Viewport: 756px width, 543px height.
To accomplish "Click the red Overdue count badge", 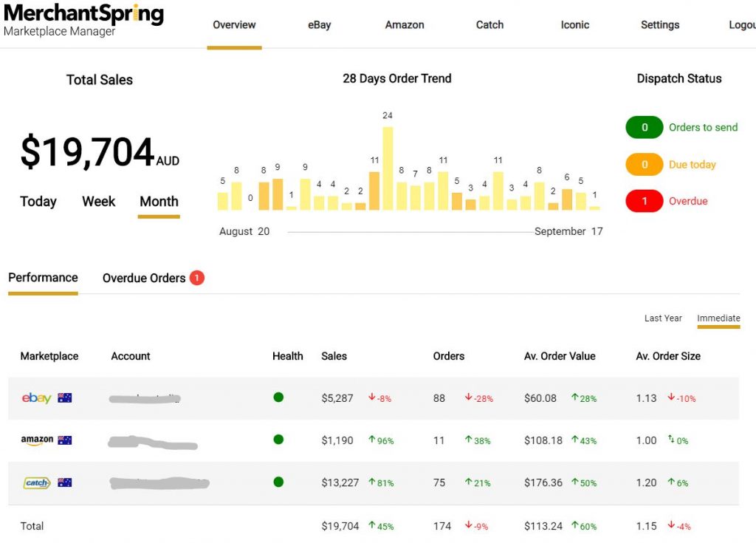I will tap(644, 200).
